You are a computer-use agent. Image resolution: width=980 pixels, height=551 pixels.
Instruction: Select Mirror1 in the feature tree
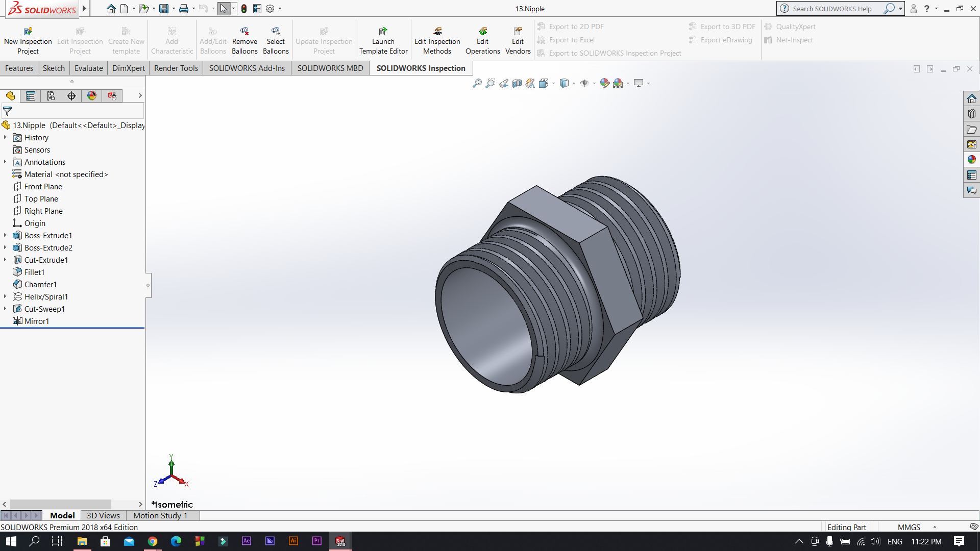click(37, 321)
